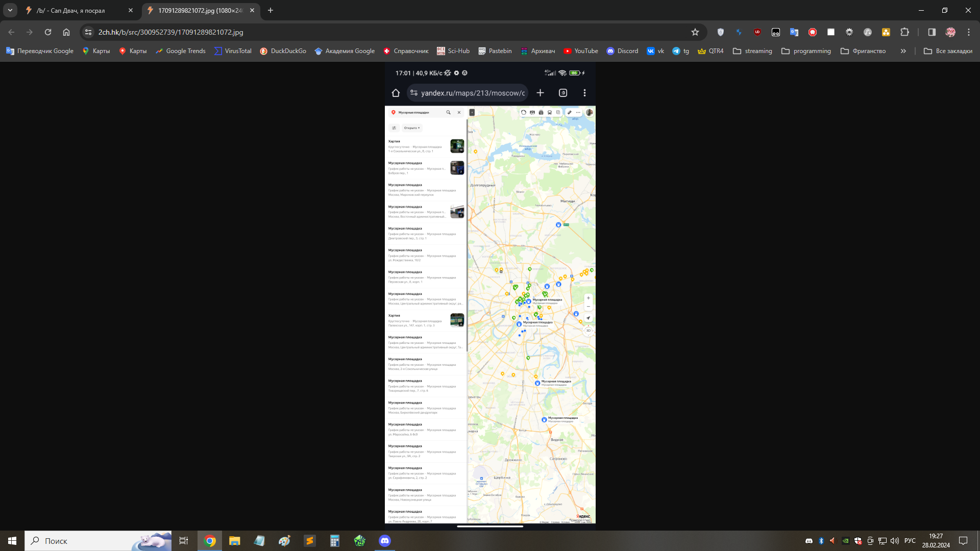Bookmark this page with the star icon
Viewport: 980px width, 551px height.
[x=695, y=32]
